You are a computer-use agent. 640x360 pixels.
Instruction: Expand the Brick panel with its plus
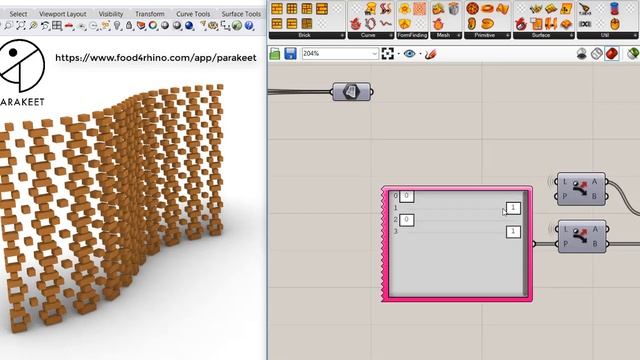[x=342, y=36]
